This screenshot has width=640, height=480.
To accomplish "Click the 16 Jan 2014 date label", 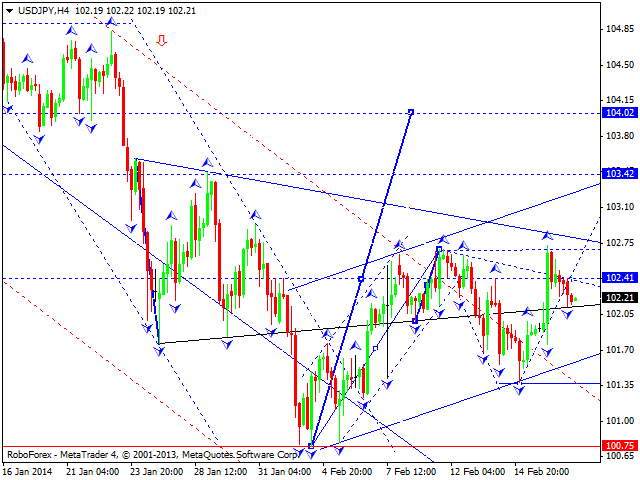I will click(x=27, y=472).
